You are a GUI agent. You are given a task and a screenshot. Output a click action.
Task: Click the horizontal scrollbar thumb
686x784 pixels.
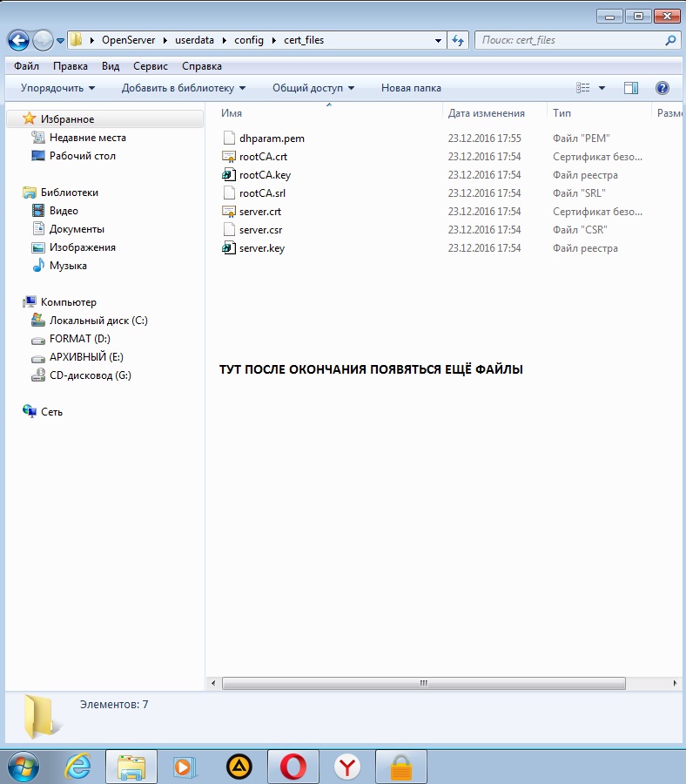(423, 684)
